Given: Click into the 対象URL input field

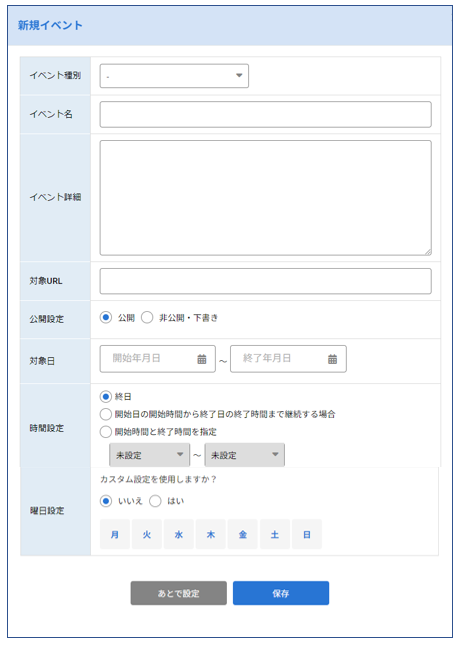Looking at the screenshot, I should pos(265,281).
